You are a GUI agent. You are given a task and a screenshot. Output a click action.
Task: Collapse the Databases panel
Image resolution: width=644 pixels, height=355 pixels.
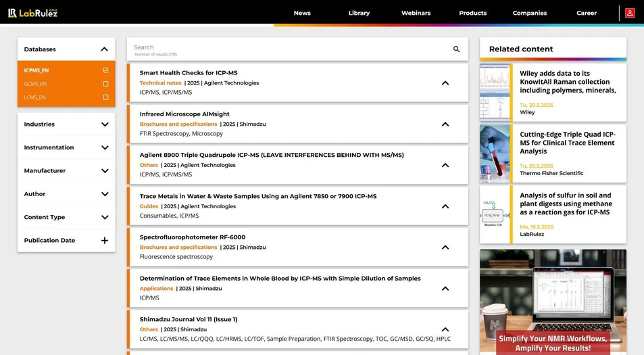point(104,49)
